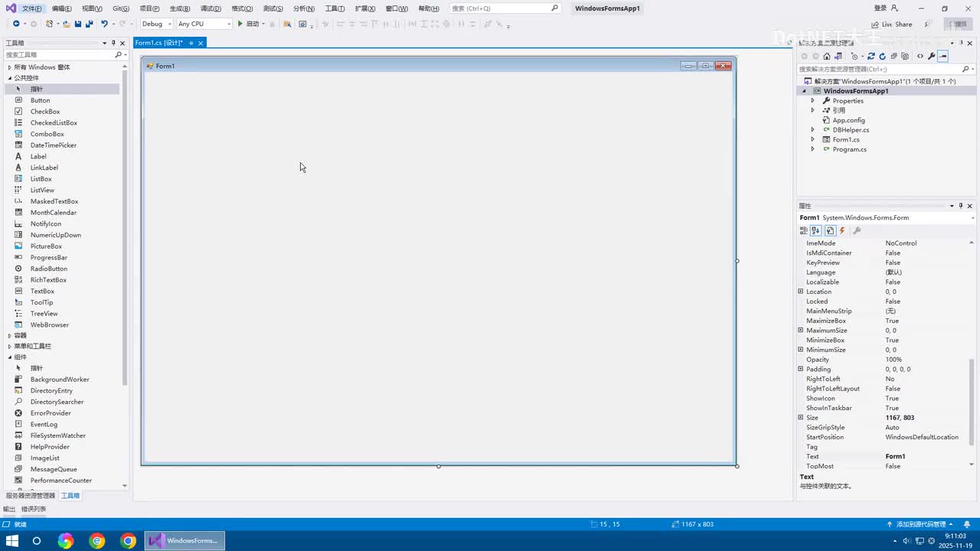Click the Visual Studio taskbar button
This screenshot has width=980, height=551.
(x=185, y=541)
